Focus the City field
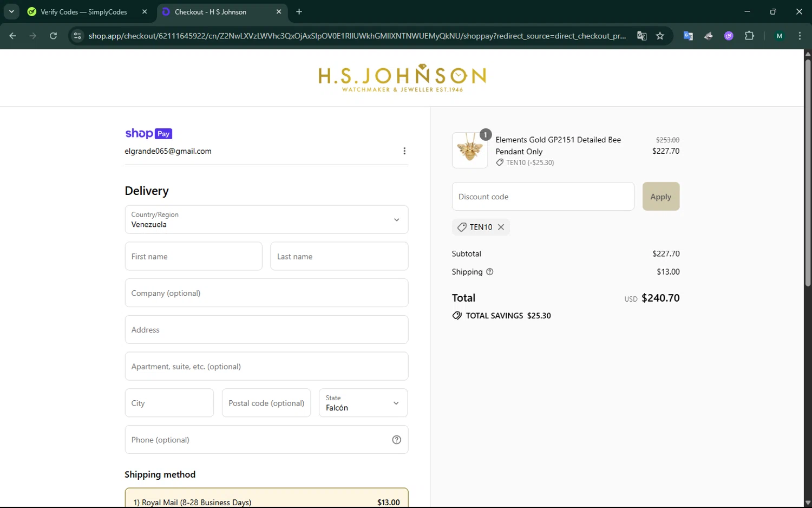The image size is (812, 508). [x=169, y=403]
